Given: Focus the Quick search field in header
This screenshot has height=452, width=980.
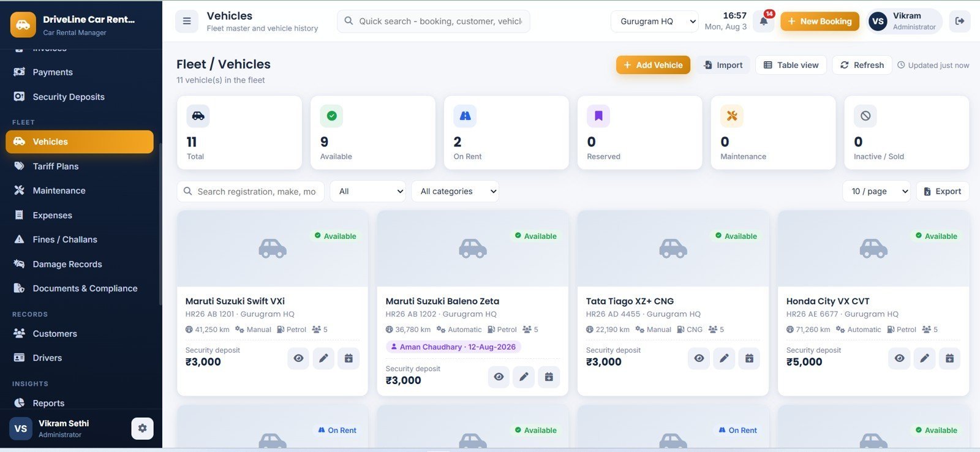Looking at the screenshot, I should click(434, 21).
